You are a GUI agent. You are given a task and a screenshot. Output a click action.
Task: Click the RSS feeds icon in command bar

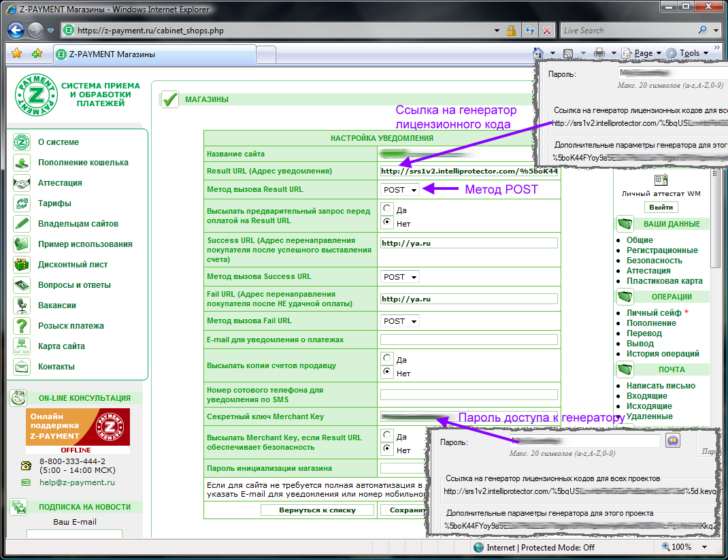tap(568, 53)
